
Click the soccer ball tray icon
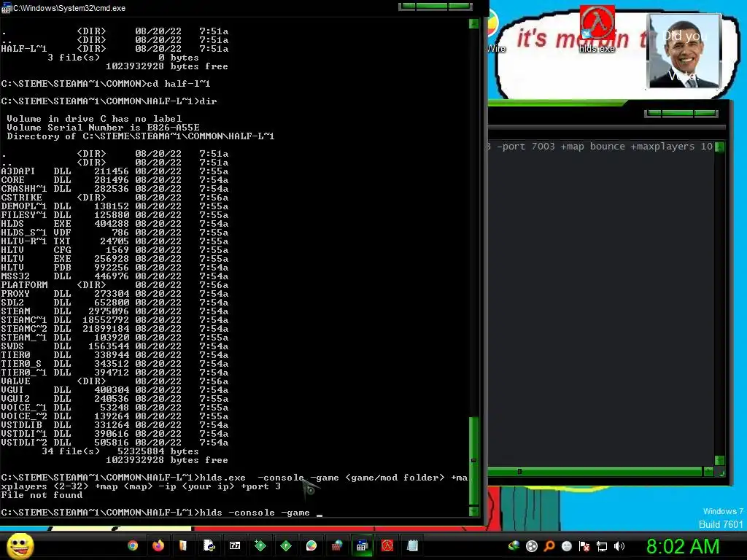[532, 546]
